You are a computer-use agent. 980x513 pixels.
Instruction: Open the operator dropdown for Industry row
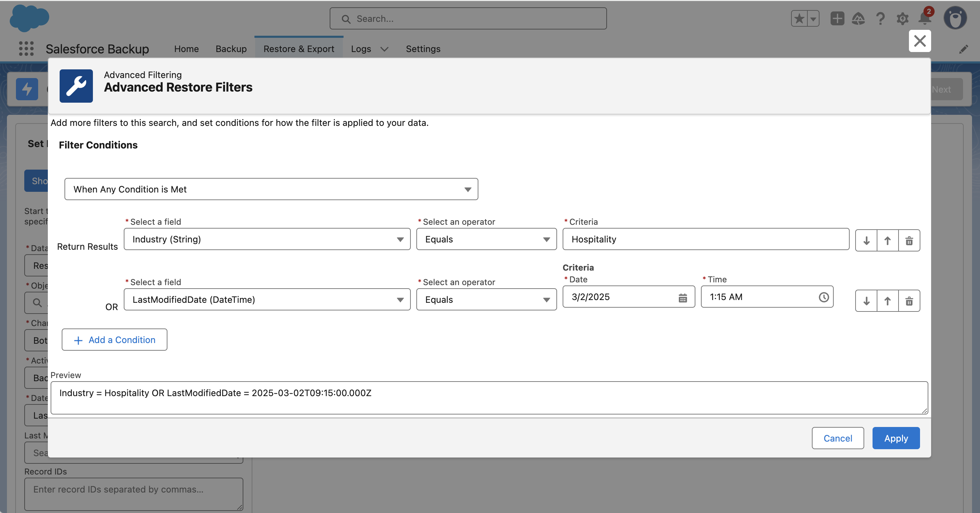point(487,239)
